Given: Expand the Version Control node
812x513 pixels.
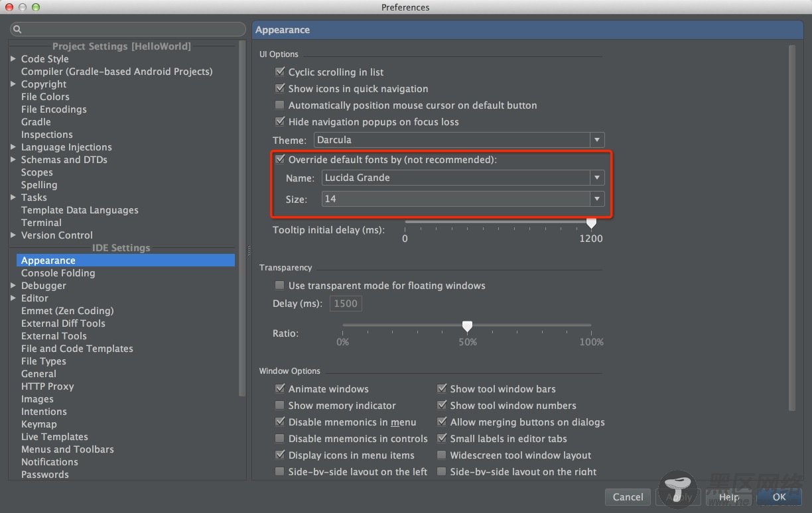Looking at the screenshot, I should tap(13, 235).
